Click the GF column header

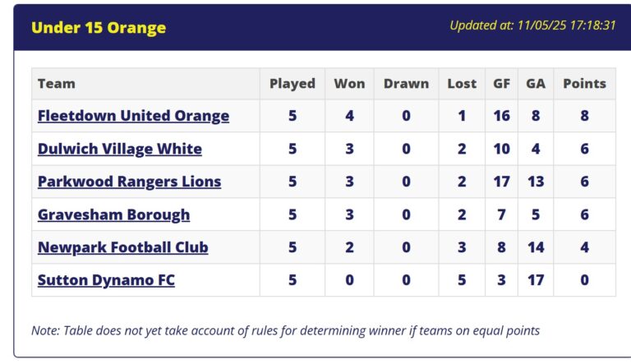coord(501,84)
